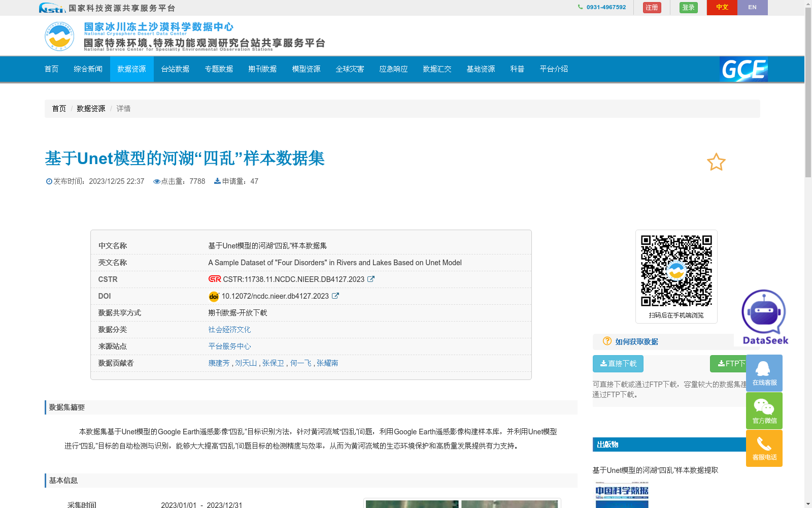Click the 直接下载 download button

click(618, 364)
